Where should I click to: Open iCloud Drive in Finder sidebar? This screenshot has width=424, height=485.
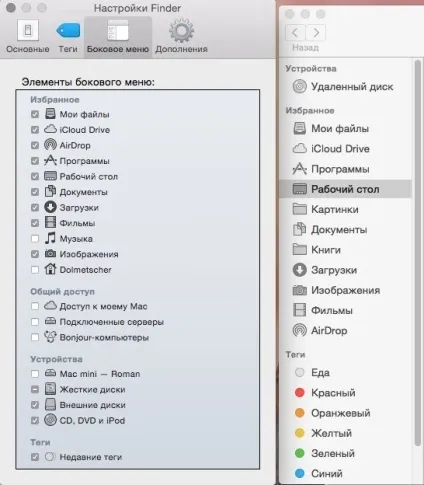coord(345,149)
